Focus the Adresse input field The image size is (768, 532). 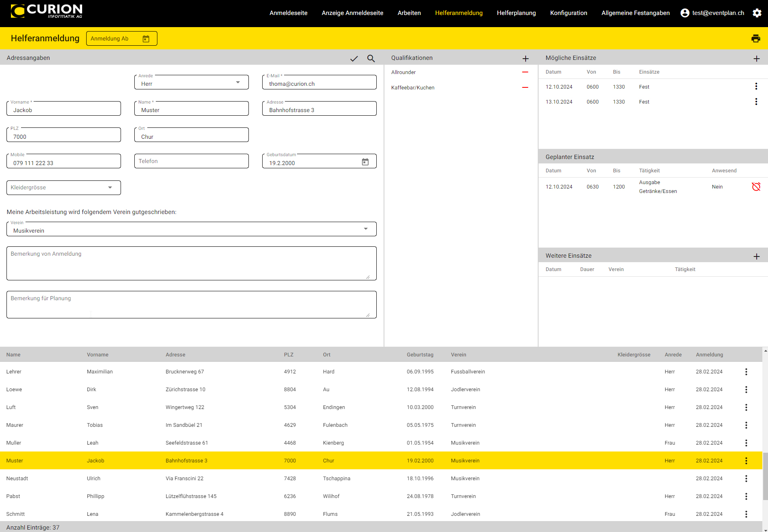click(319, 108)
